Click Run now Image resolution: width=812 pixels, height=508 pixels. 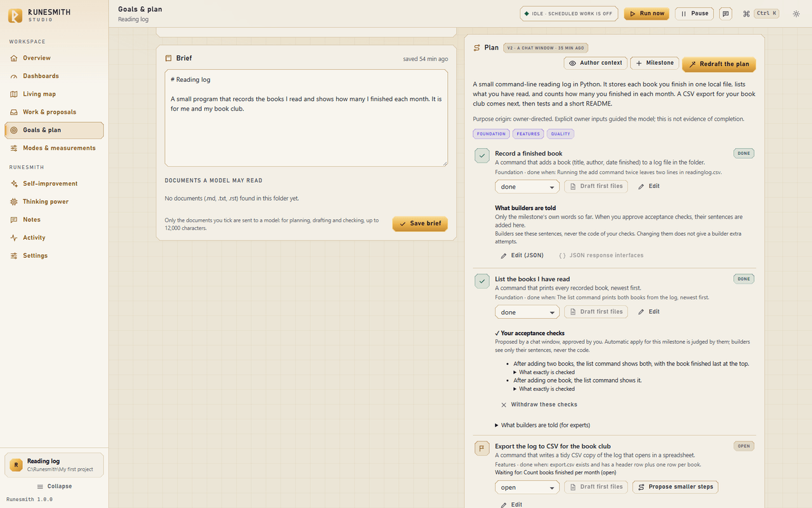coord(646,13)
